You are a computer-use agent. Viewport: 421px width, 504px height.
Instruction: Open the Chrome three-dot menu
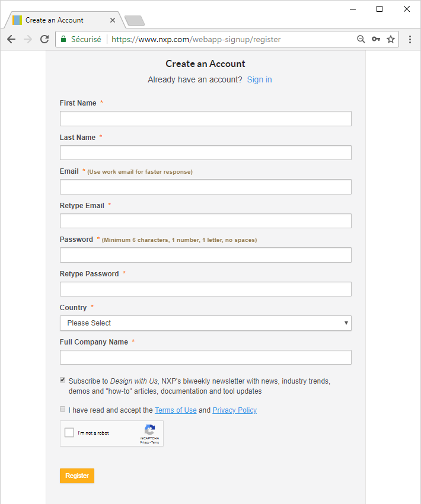point(410,39)
